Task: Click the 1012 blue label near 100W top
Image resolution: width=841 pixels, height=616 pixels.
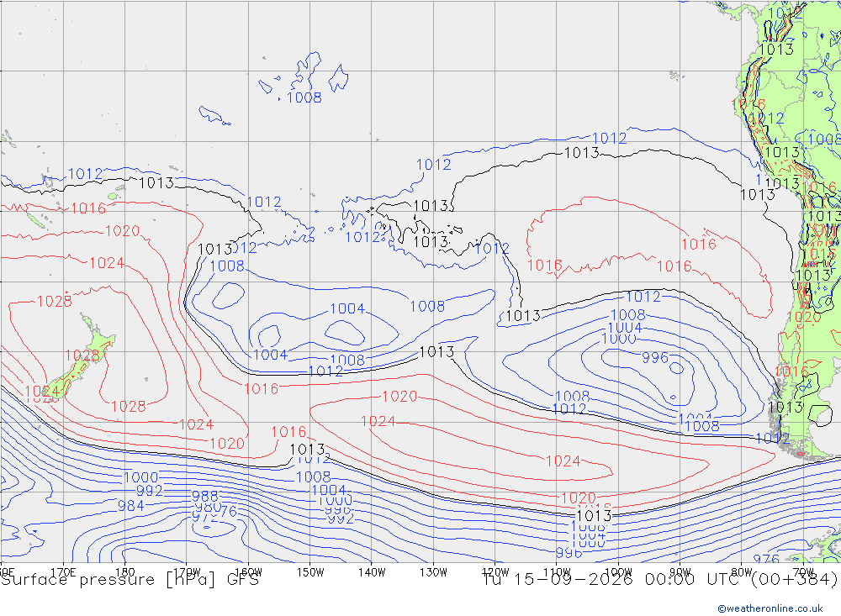Action: coord(609,139)
